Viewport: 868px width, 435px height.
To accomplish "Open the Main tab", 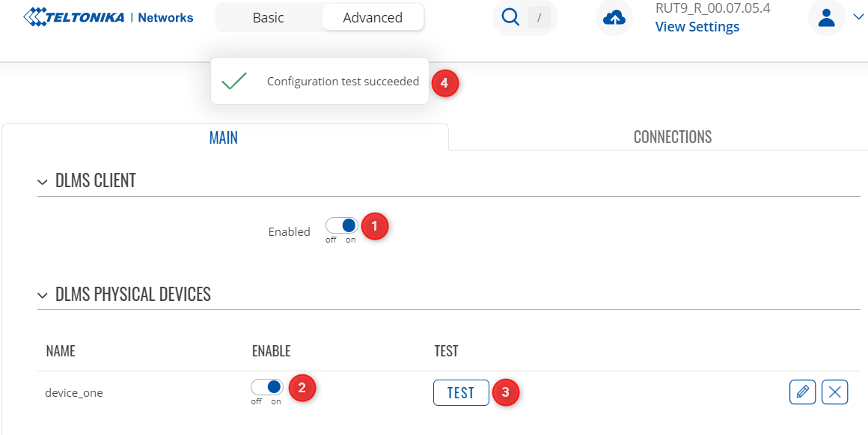I will (224, 137).
